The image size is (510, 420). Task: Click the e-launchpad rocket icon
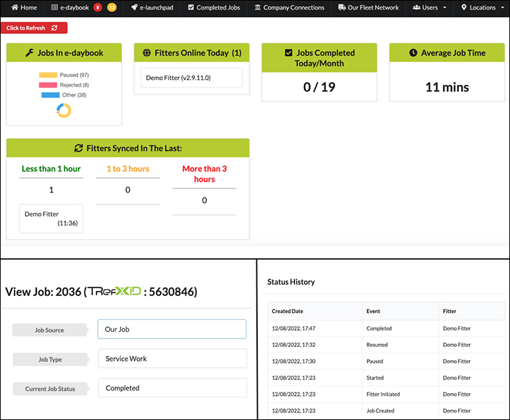pos(134,8)
